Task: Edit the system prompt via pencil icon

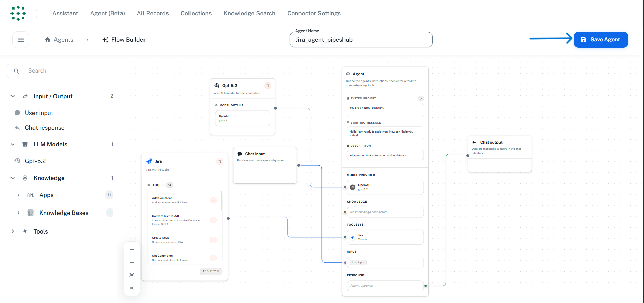Action: click(x=421, y=98)
